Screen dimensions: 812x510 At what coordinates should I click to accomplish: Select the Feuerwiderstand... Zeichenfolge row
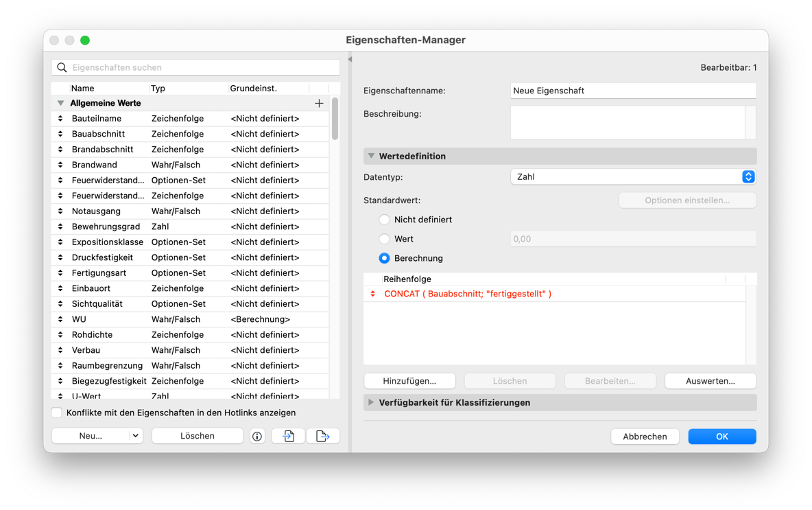(190, 196)
